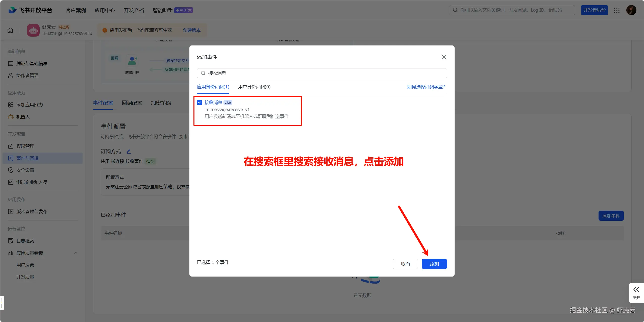Click the blue 添加 button
This screenshot has width=644, height=322.
coord(434,264)
